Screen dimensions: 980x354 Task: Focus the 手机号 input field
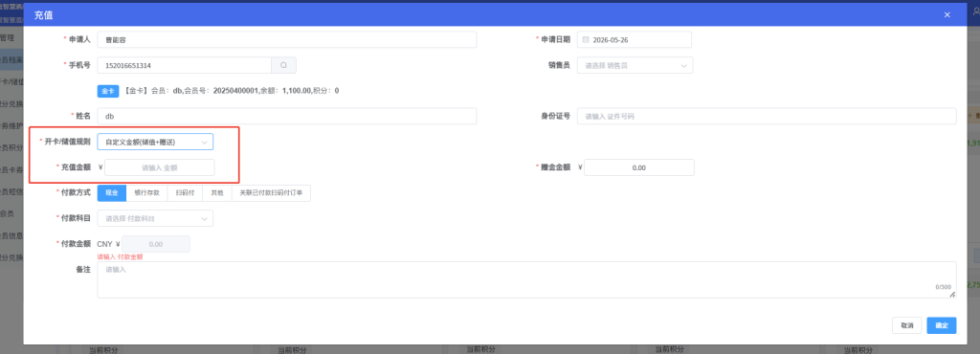185,65
